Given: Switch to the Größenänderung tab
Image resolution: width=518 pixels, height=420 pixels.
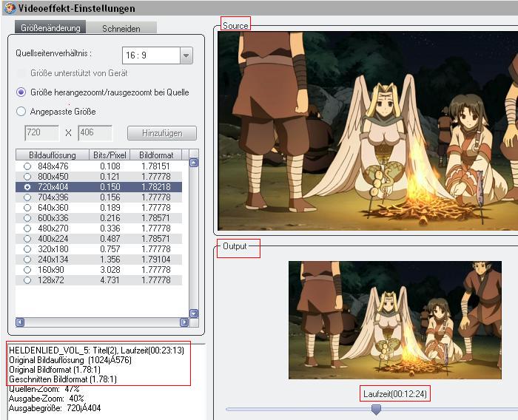Looking at the screenshot, I should pyautogui.click(x=50, y=28).
